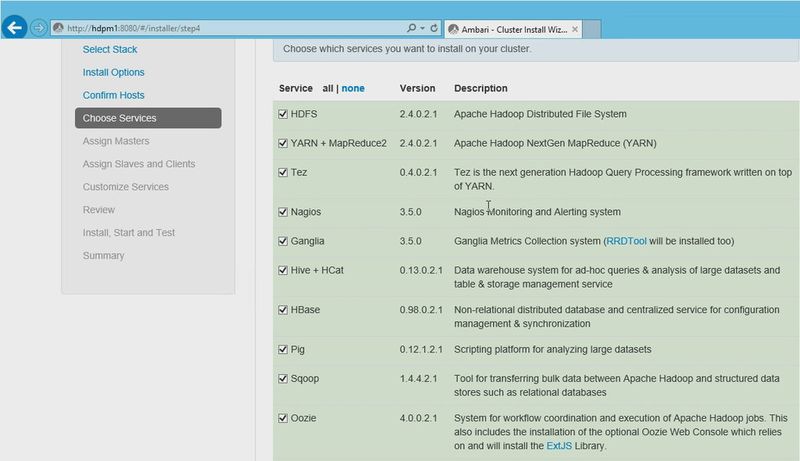Close the Ambari browser tab
Viewport: 800px width, 461px height.
tap(575, 30)
